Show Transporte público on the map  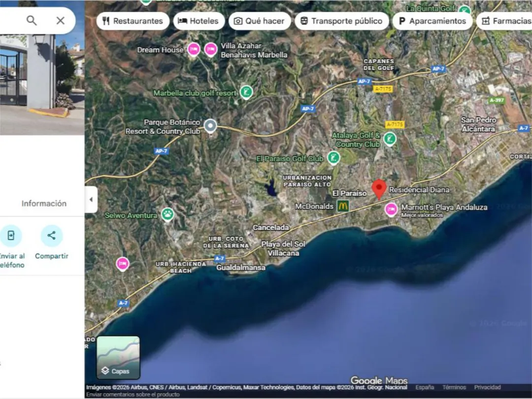[x=342, y=21]
